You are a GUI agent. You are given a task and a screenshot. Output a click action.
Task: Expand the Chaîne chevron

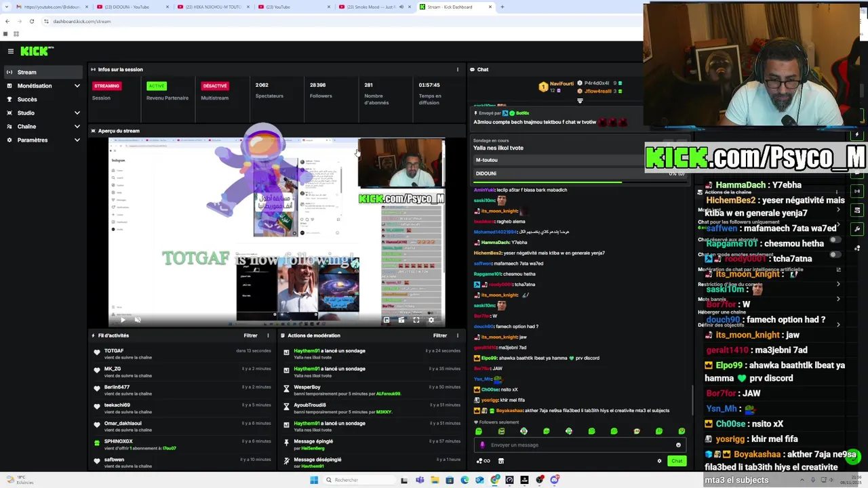click(77, 127)
